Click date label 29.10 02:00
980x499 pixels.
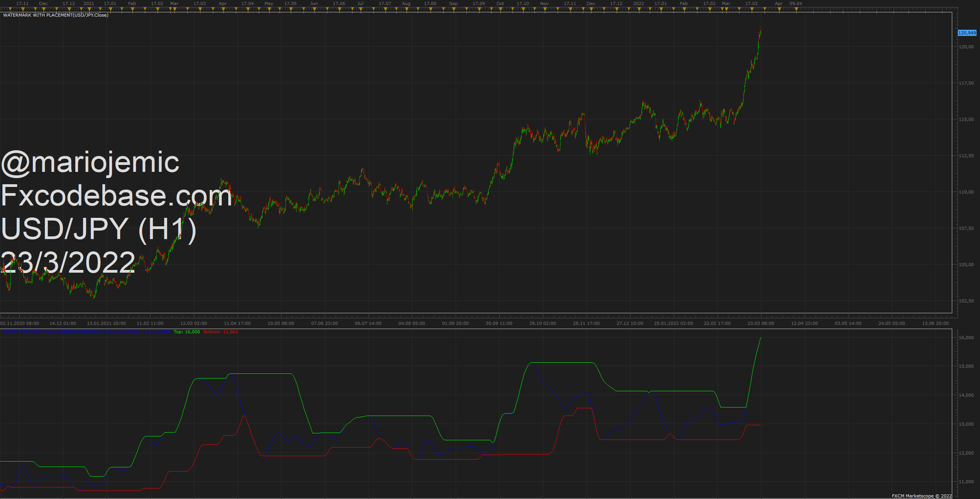tap(543, 323)
